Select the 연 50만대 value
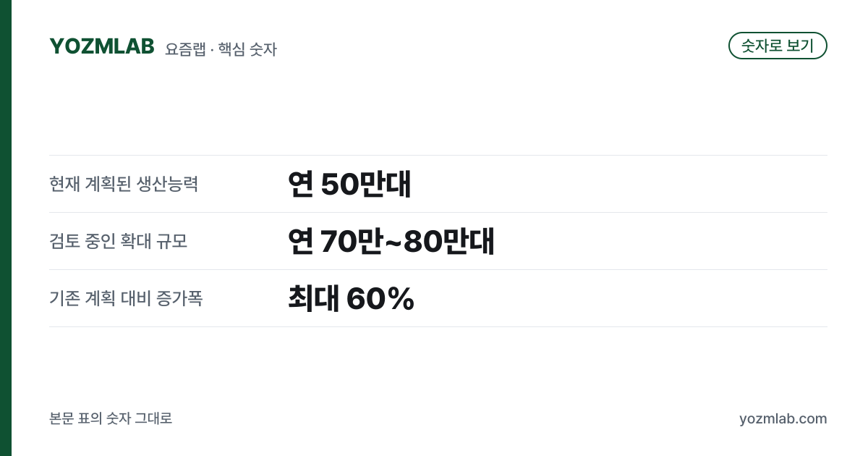This screenshot has width=868, height=456. (349, 185)
